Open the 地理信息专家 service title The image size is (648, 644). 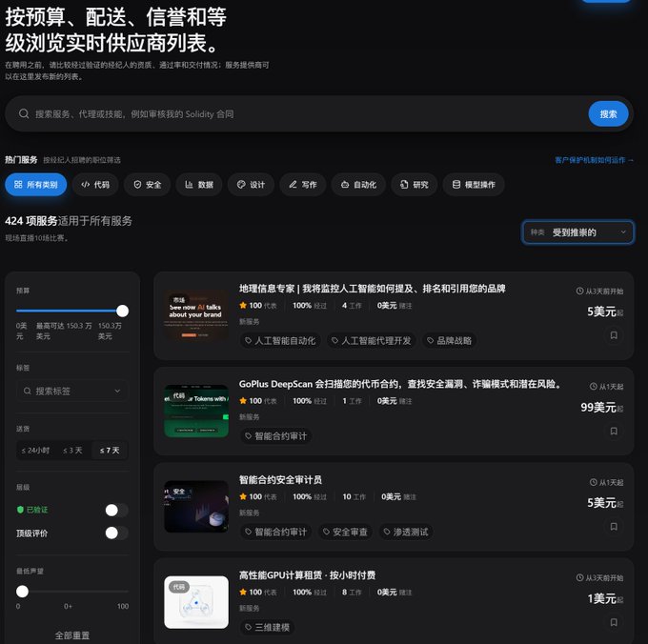[373, 289]
